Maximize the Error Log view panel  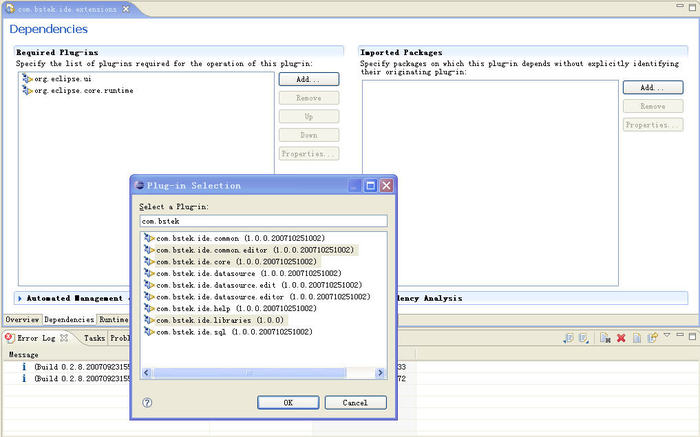coord(692,337)
